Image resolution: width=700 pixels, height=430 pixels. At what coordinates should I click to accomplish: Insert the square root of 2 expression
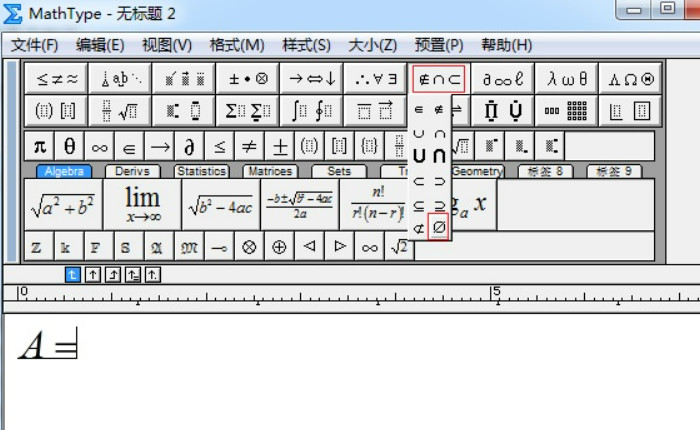click(399, 246)
